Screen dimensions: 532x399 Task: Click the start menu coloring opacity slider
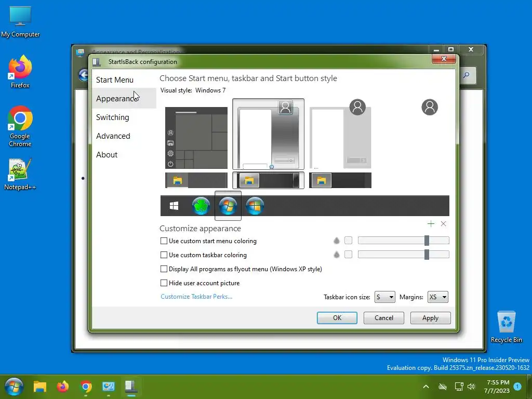(x=403, y=241)
